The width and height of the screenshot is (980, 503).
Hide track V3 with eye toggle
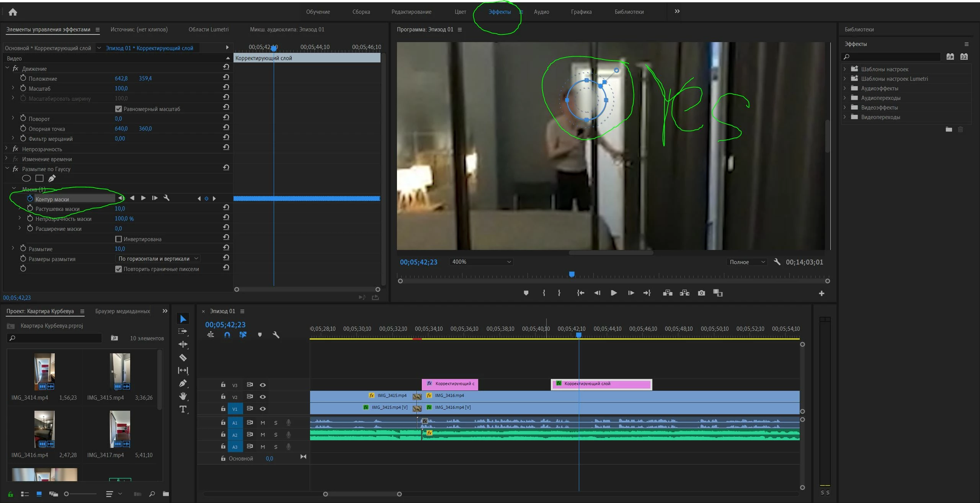click(x=263, y=385)
